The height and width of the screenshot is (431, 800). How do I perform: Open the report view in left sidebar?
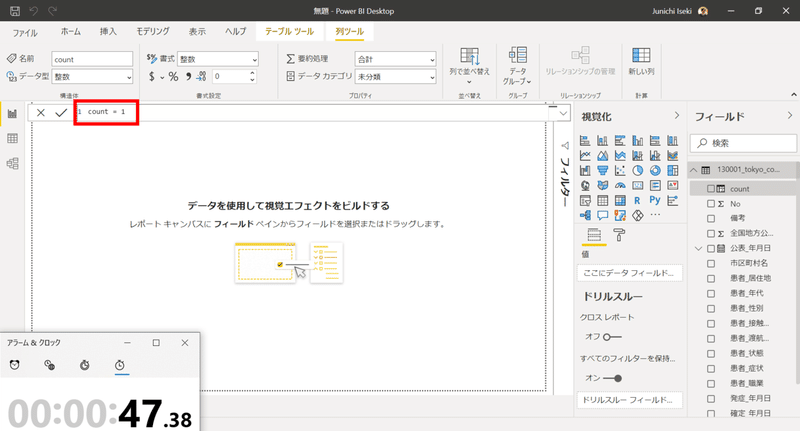point(12,114)
